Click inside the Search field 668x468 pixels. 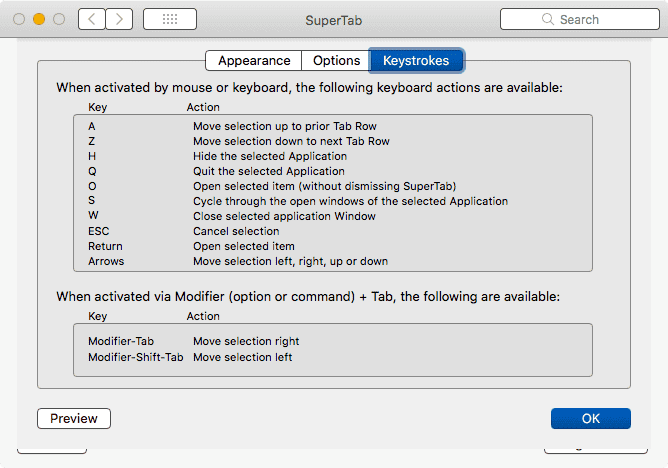(x=580, y=19)
